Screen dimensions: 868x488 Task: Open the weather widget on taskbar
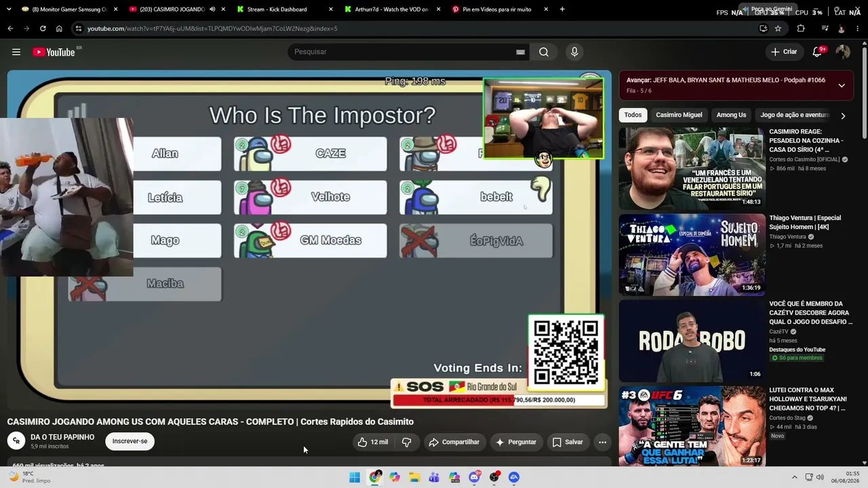pyautogui.click(x=31, y=477)
